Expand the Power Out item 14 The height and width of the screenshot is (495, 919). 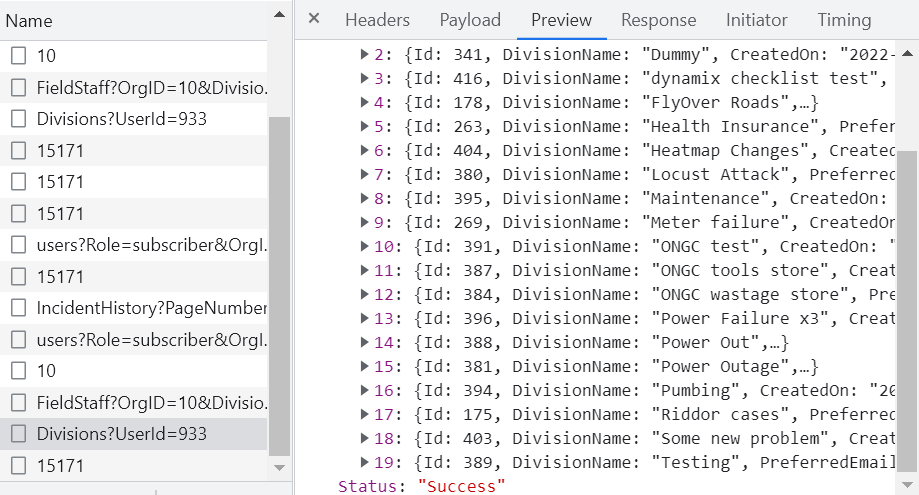365,342
